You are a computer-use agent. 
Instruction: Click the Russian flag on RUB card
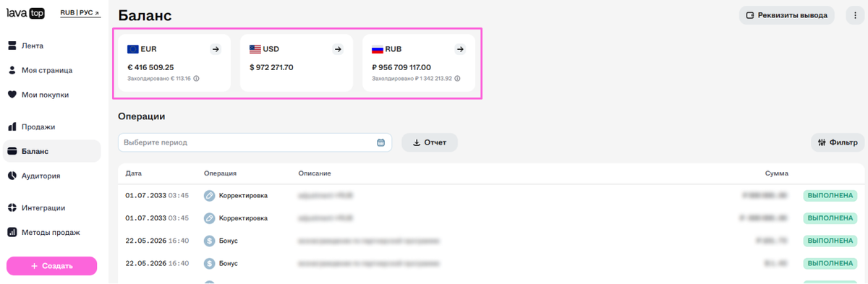pos(378,49)
